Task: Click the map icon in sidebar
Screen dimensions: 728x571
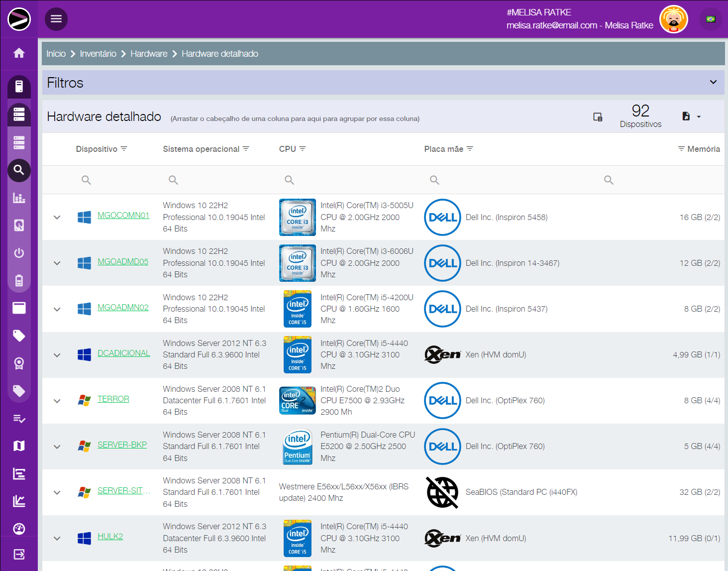Action: tap(19, 446)
